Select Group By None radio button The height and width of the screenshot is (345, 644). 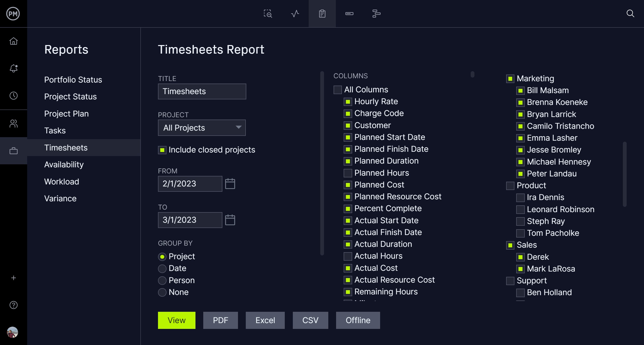click(162, 292)
